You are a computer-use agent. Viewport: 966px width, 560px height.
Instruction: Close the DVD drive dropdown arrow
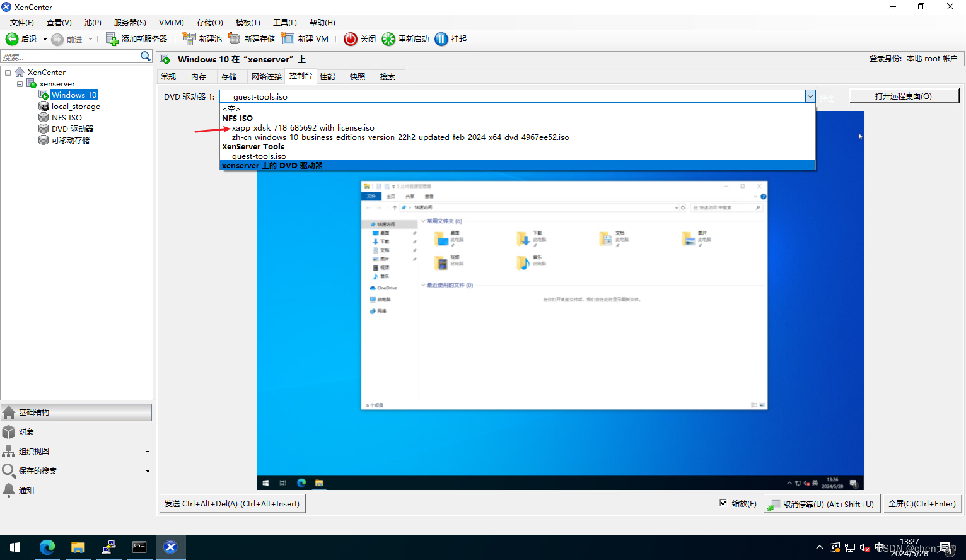click(x=810, y=96)
